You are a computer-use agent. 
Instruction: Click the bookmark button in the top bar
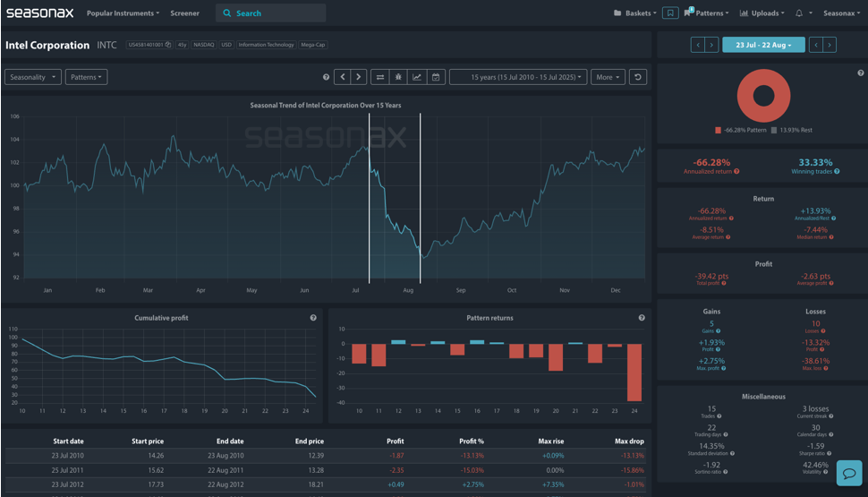(670, 13)
